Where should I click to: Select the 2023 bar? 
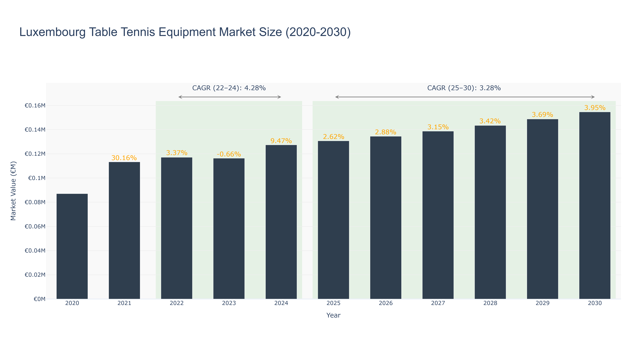[x=229, y=229]
